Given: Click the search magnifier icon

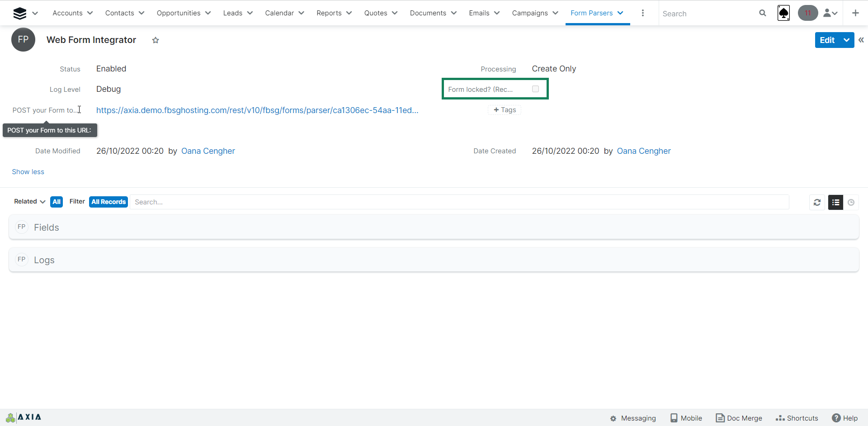Looking at the screenshot, I should [x=762, y=13].
